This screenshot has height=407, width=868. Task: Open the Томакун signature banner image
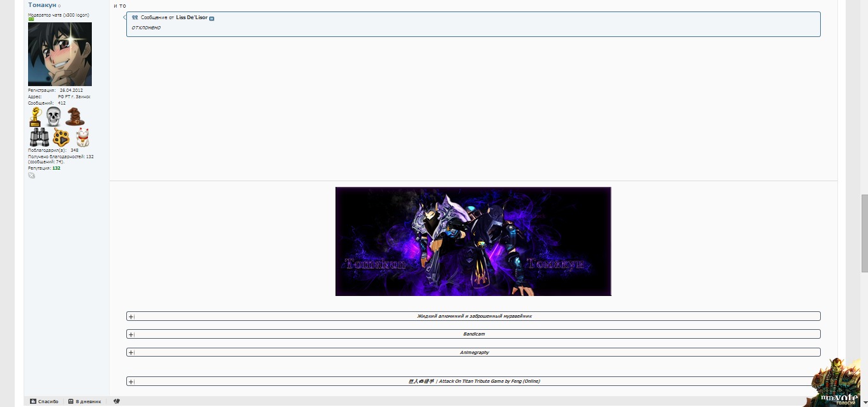pyautogui.click(x=473, y=241)
